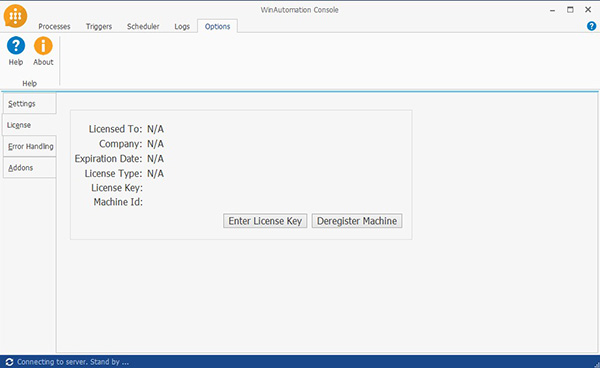Go to the Scheduler tab
600x368 pixels.
(143, 26)
